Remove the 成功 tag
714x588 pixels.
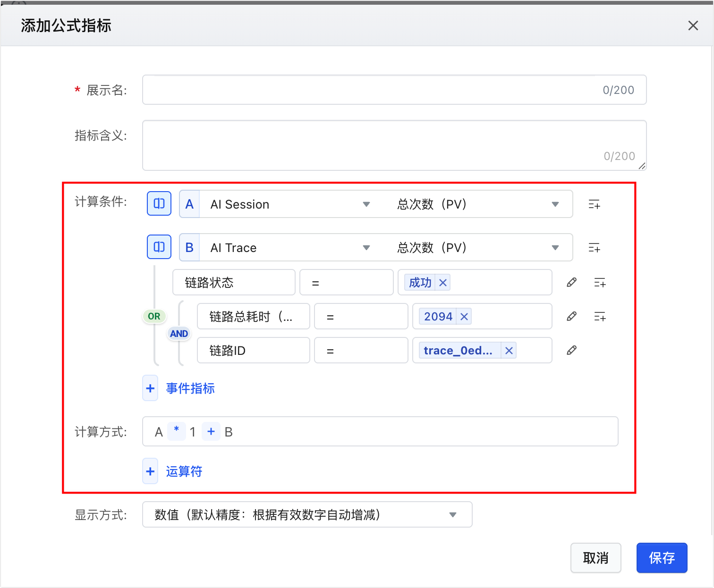coord(443,283)
